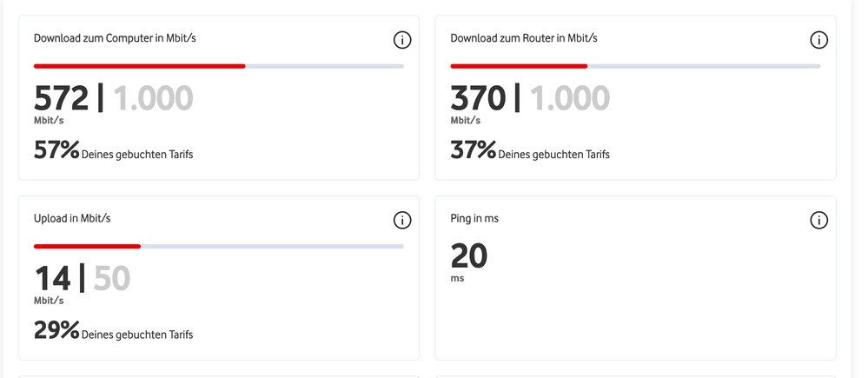Click the 57% tariff percentage
Viewport: 868px width, 378px height.
(x=56, y=150)
